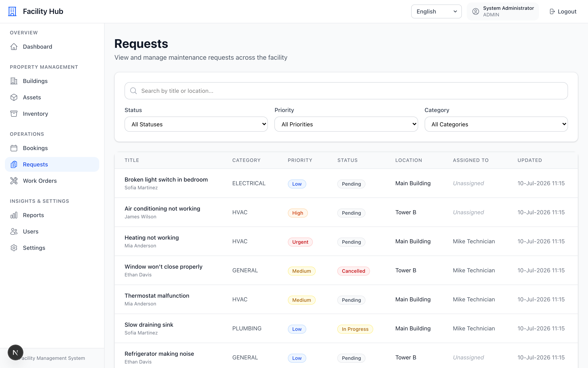
Task: Open the Inventory menu item
Action: pyautogui.click(x=52, y=114)
